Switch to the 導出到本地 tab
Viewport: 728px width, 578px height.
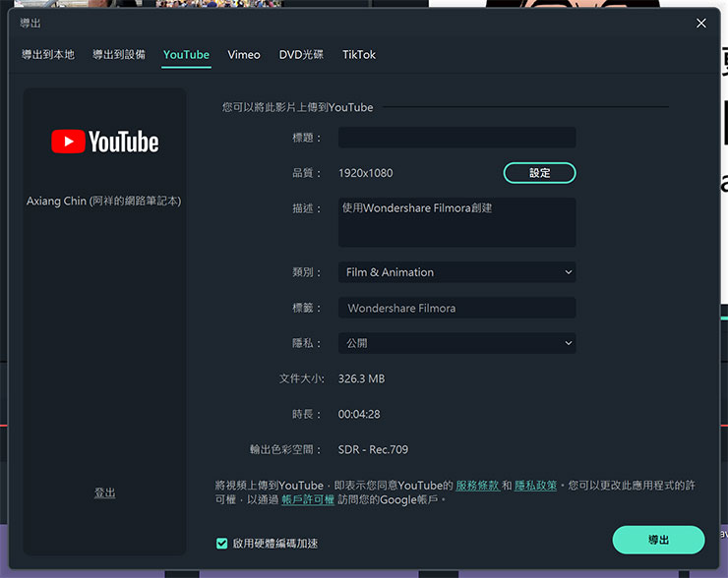[x=48, y=55]
